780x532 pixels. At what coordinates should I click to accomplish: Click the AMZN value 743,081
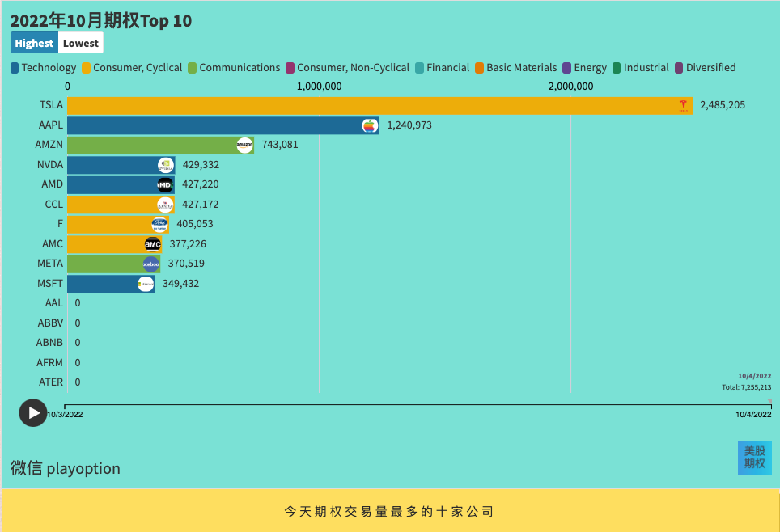(x=280, y=144)
